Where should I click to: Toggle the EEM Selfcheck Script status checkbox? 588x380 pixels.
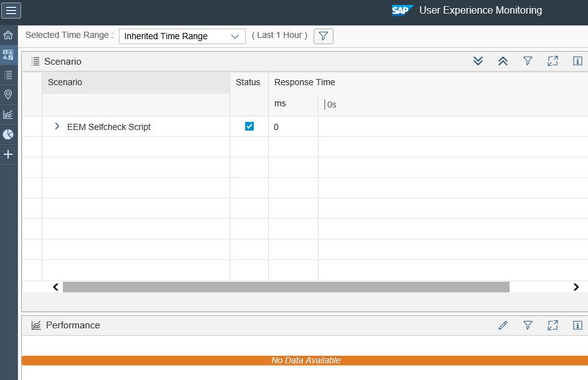tap(250, 126)
